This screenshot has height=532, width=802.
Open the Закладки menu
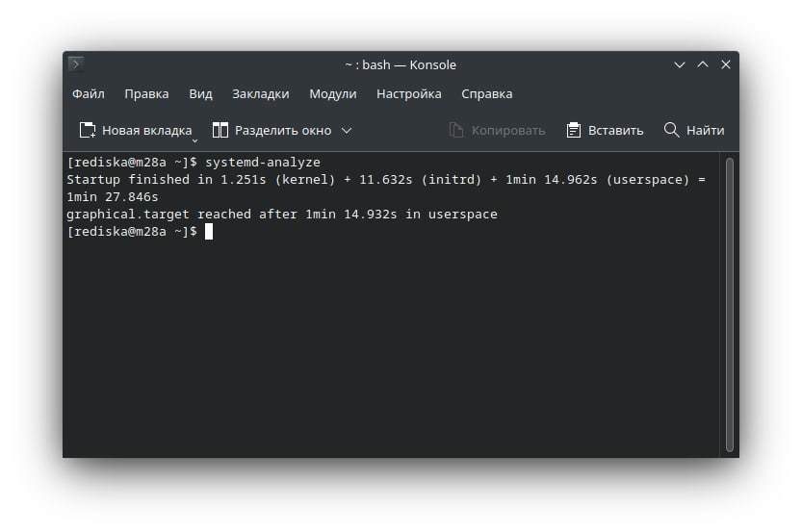pyautogui.click(x=260, y=94)
